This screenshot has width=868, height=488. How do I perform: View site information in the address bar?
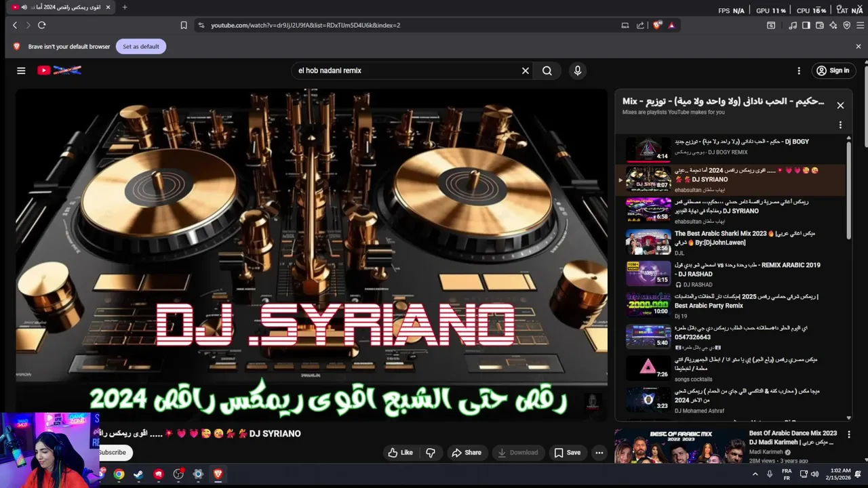(x=201, y=25)
